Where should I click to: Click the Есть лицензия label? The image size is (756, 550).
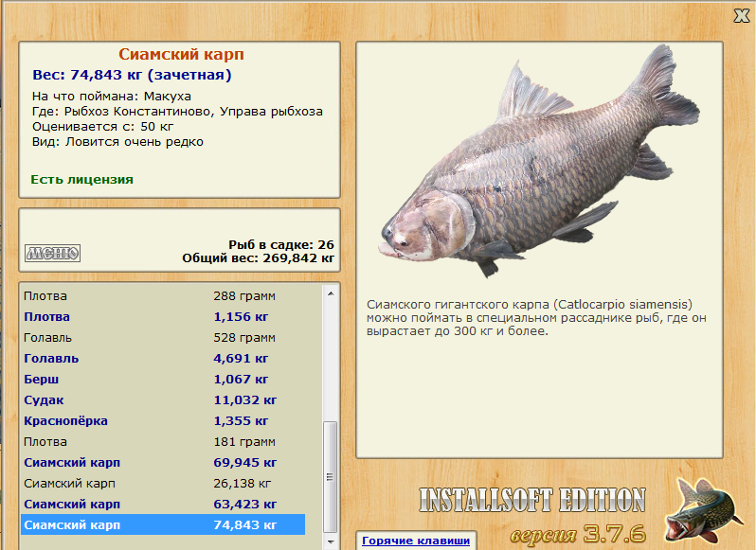click(x=81, y=180)
